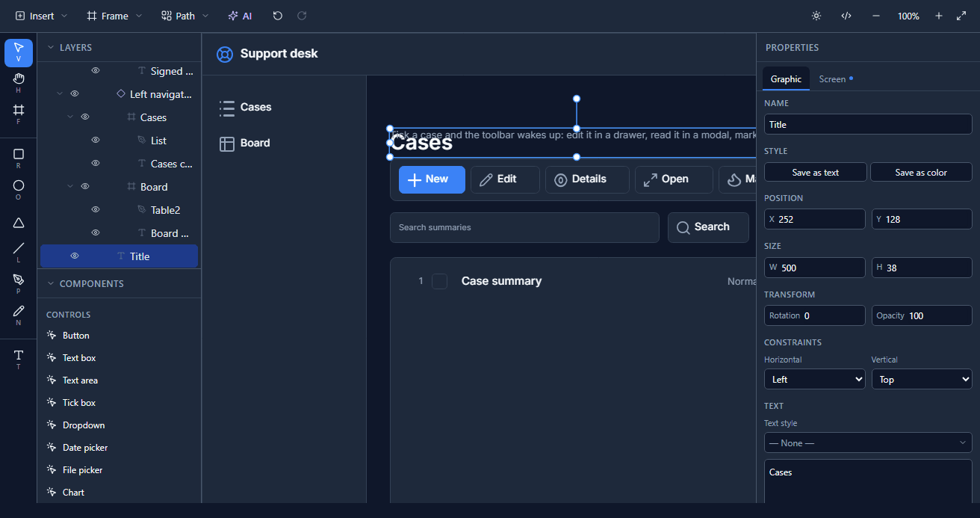The image size is (980, 518).
Task: Open the Horizontal constraint dropdown
Action: pos(814,379)
